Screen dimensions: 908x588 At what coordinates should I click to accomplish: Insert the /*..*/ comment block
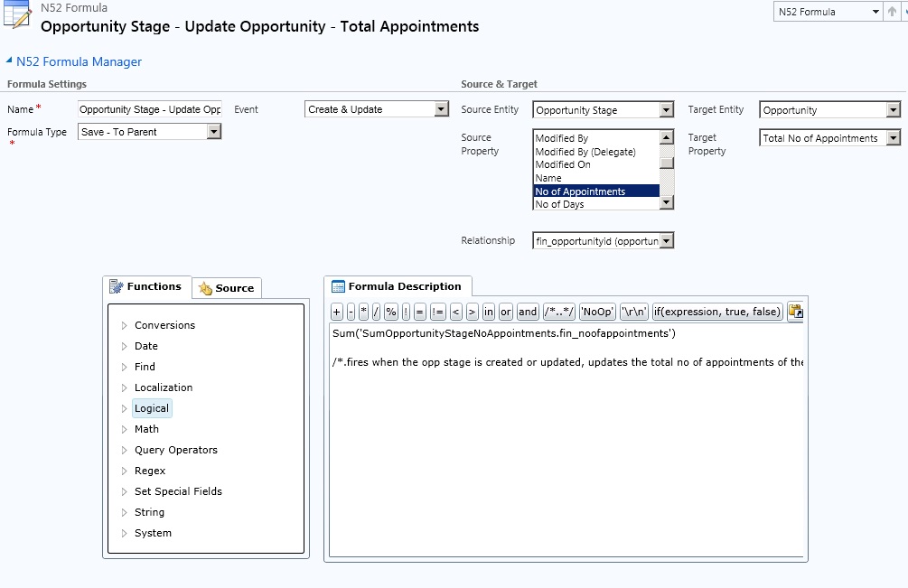(559, 312)
